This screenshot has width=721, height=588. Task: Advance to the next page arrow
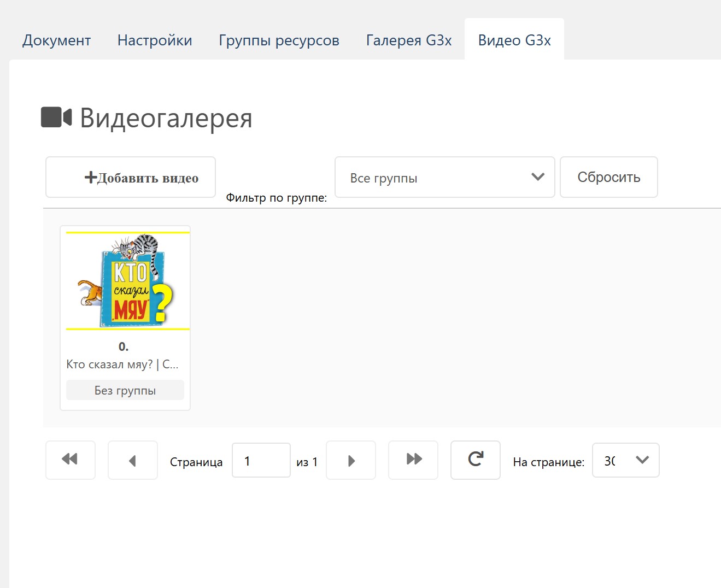pyautogui.click(x=351, y=460)
